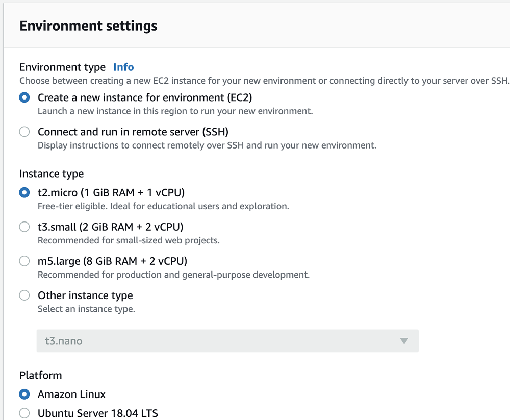Select the t2.micro instance type radio button
This screenshot has height=420, width=510.
(24, 193)
